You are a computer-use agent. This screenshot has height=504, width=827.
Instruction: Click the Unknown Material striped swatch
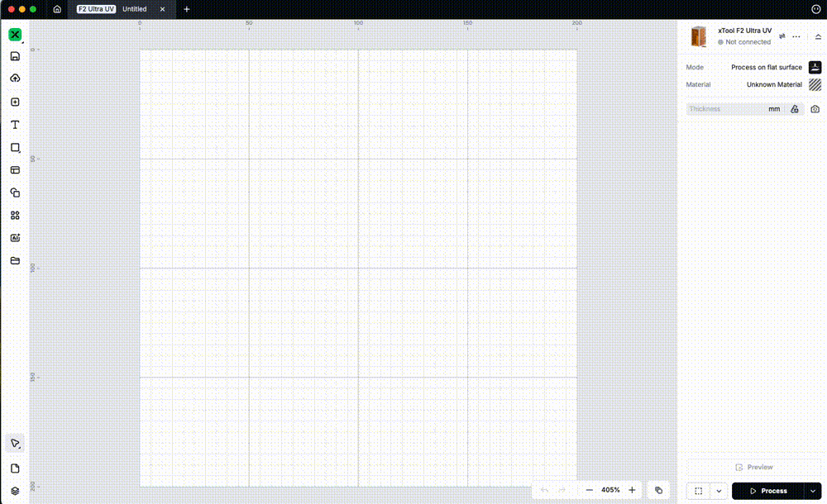click(815, 84)
